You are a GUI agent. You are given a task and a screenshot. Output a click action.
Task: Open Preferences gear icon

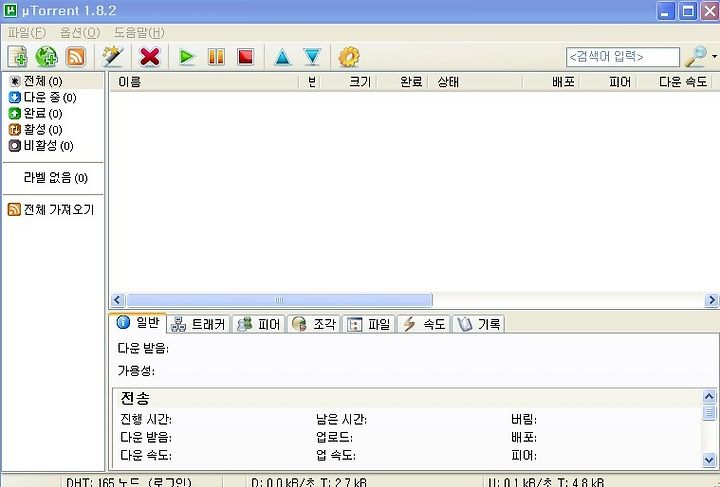click(x=349, y=57)
